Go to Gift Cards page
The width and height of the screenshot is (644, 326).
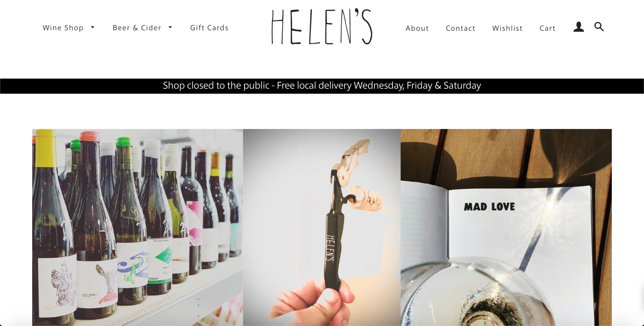[x=209, y=28]
